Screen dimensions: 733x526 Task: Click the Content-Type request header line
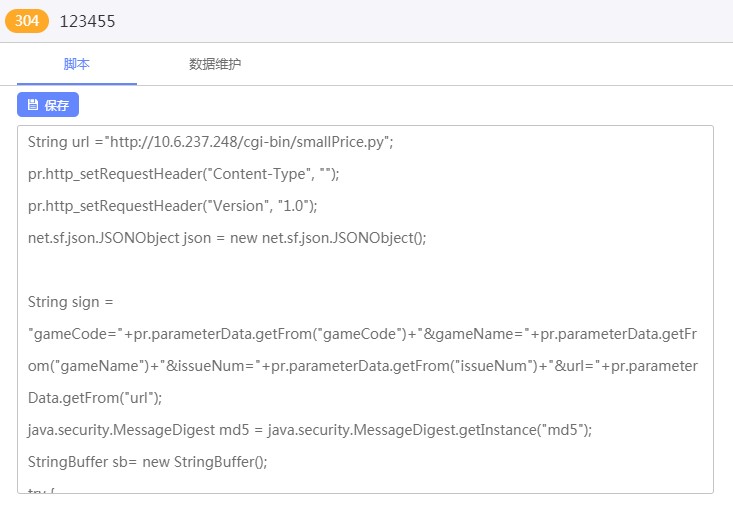[x=184, y=174]
